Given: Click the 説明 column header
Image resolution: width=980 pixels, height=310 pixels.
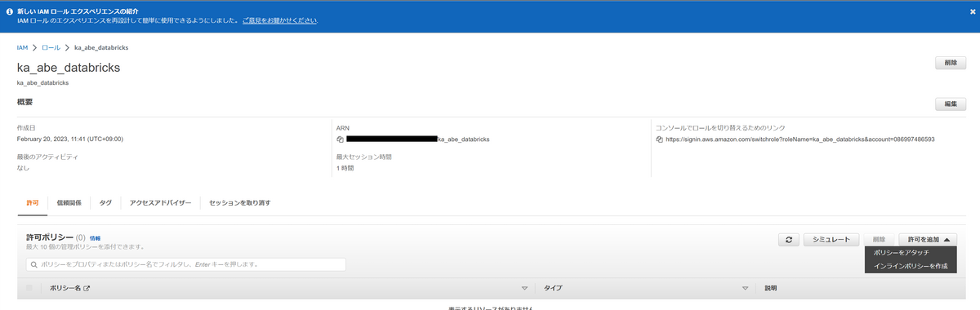Looking at the screenshot, I should pos(771,288).
